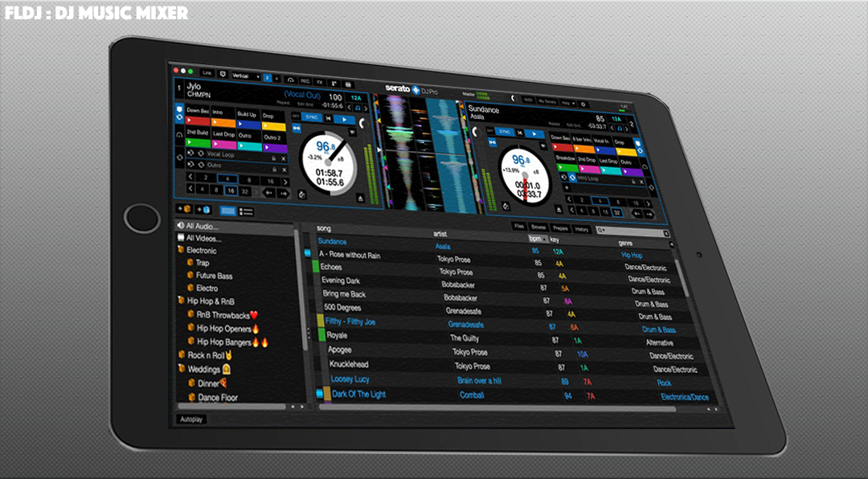The image size is (868, 479).
Task: Play the right deck track
Action: [x=534, y=134]
